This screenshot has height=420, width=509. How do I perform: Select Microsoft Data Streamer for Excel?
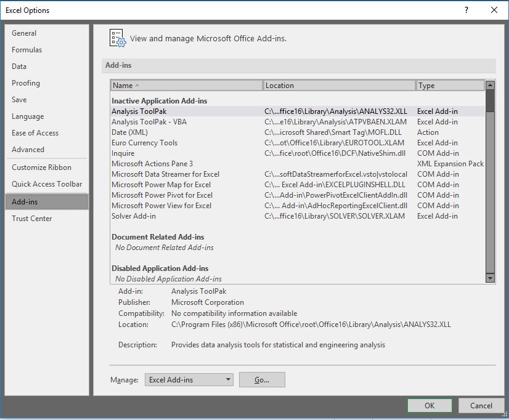coord(298,174)
